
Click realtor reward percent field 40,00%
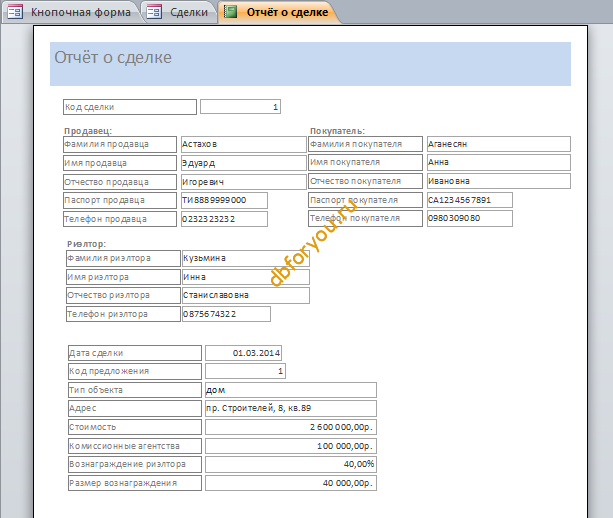coord(291,464)
